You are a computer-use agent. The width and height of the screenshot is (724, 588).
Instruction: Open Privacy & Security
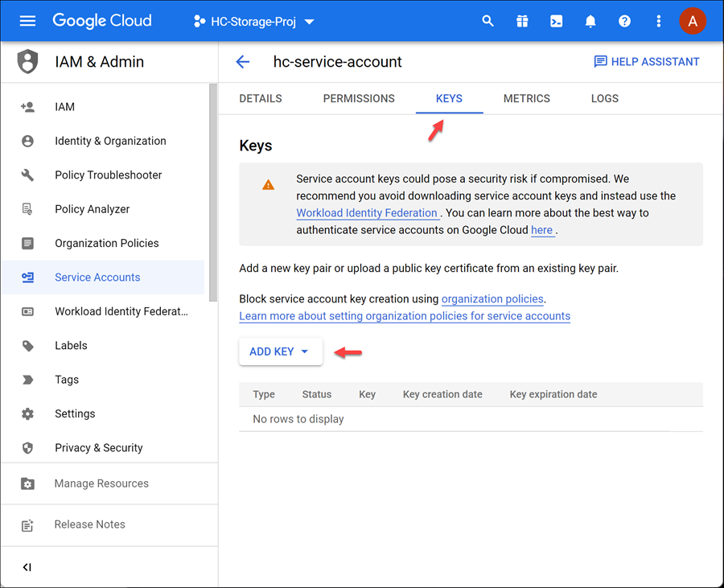103,448
